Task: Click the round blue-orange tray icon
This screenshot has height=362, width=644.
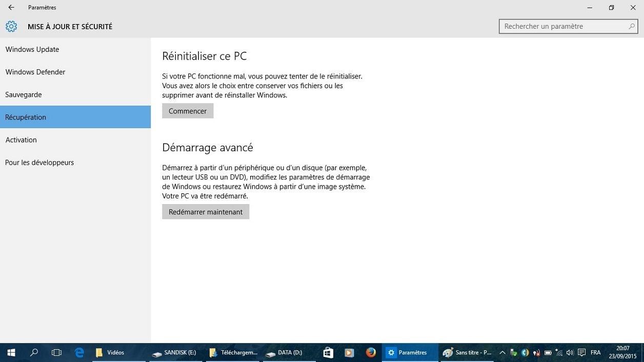Action: [x=525, y=352]
